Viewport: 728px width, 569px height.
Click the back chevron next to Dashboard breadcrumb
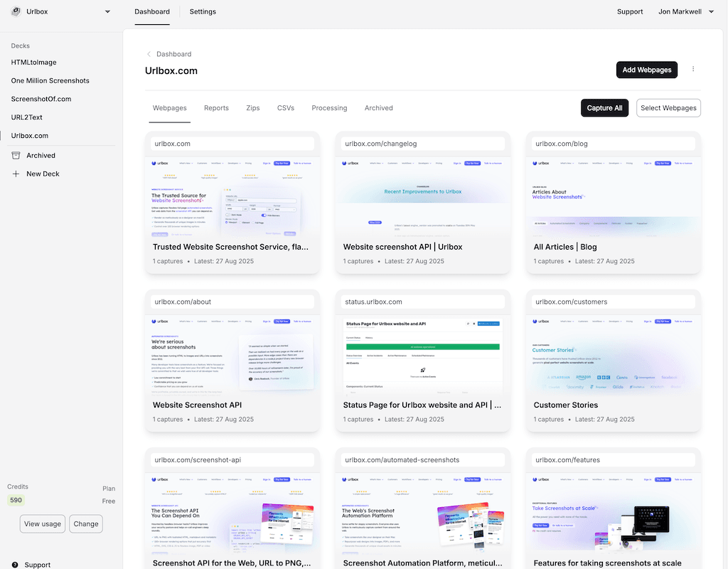(148, 53)
